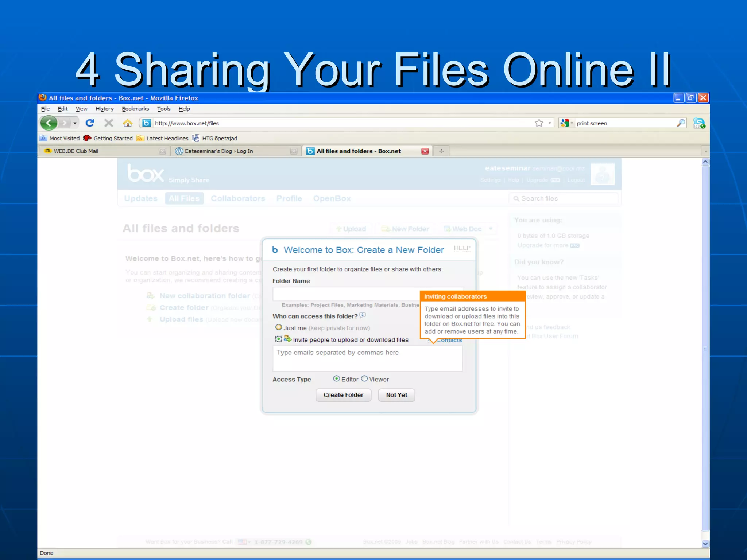The width and height of the screenshot is (747, 560).
Task: Open the address bar history dropdown
Action: coord(550,123)
